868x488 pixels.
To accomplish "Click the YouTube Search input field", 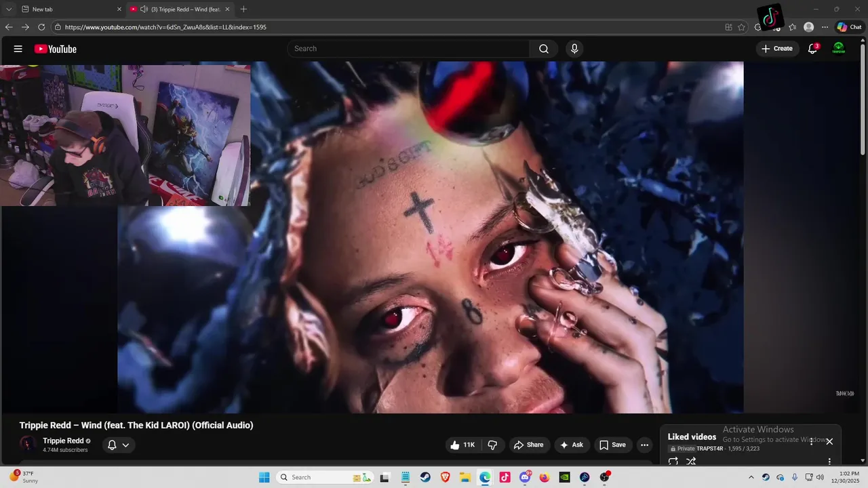I will (408, 49).
